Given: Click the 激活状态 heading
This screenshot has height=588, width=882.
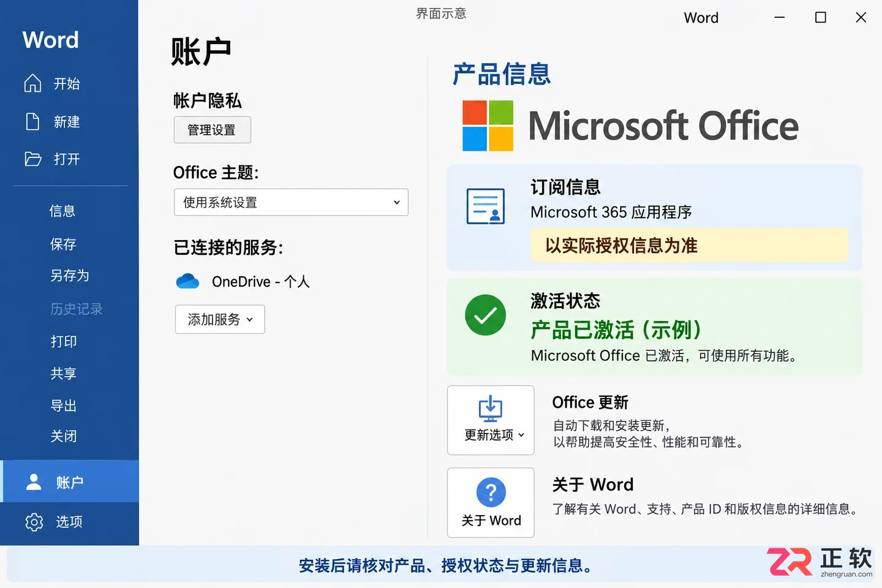Looking at the screenshot, I should pyautogui.click(x=565, y=301).
